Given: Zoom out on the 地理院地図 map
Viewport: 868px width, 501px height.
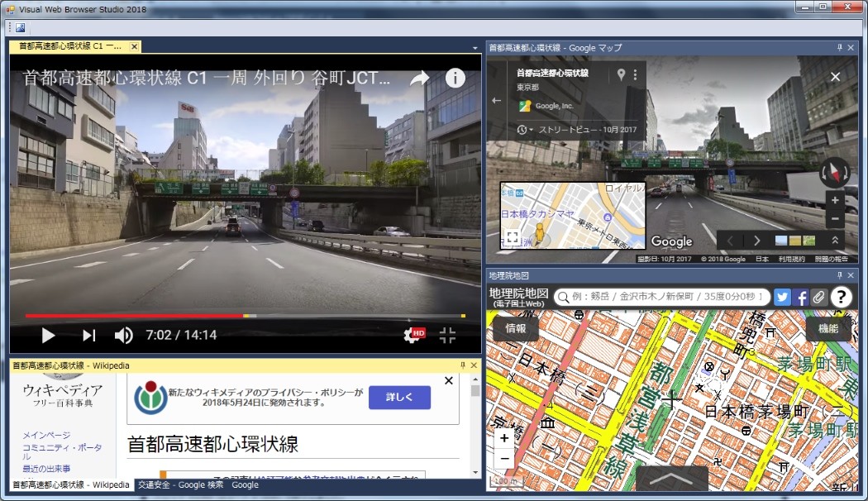Looking at the screenshot, I should click(504, 459).
